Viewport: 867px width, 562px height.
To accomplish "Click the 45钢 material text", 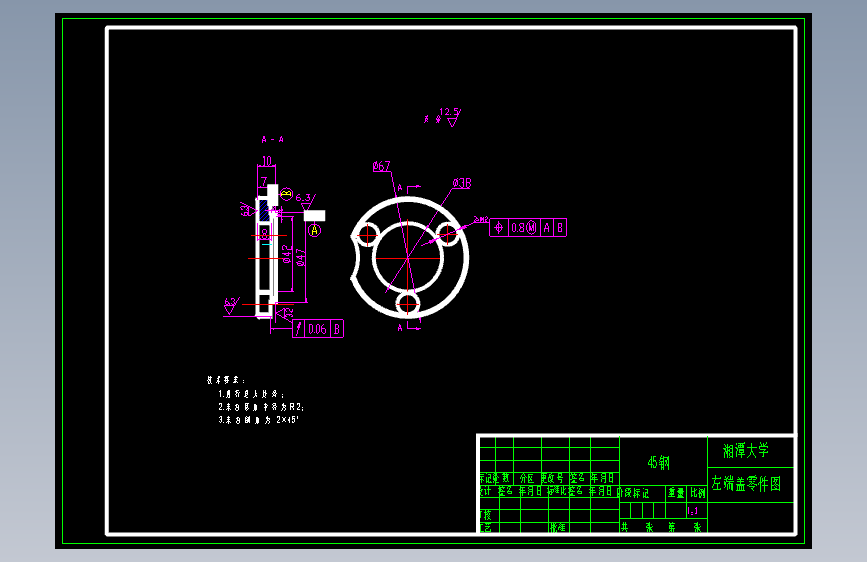I will pyautogui.click(x=659, y=462).
